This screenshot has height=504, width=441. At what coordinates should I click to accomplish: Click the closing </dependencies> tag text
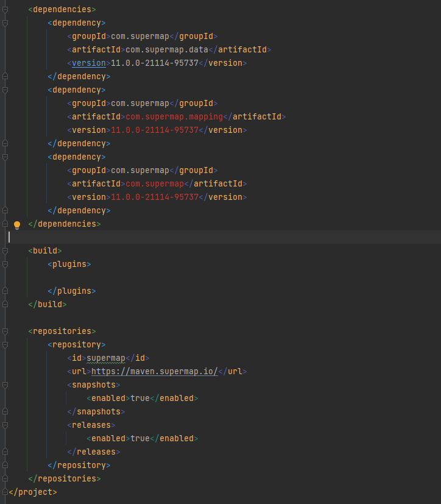tap(65, 224)
